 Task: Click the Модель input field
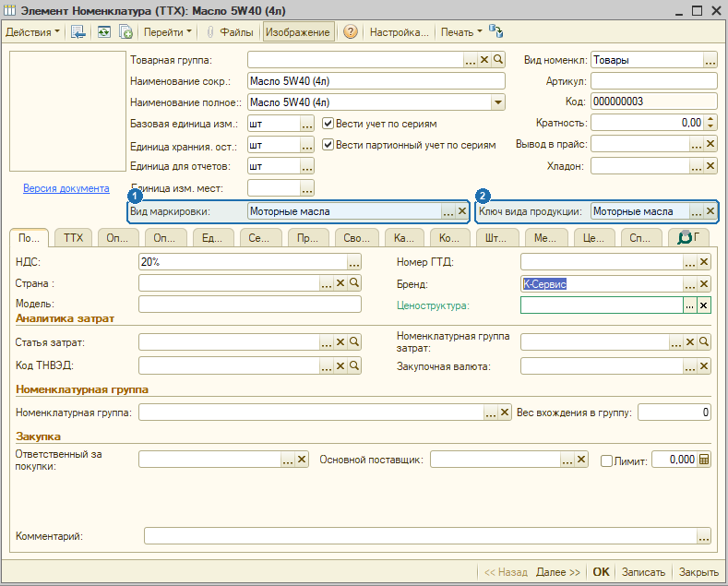click(x=250, y=305)
